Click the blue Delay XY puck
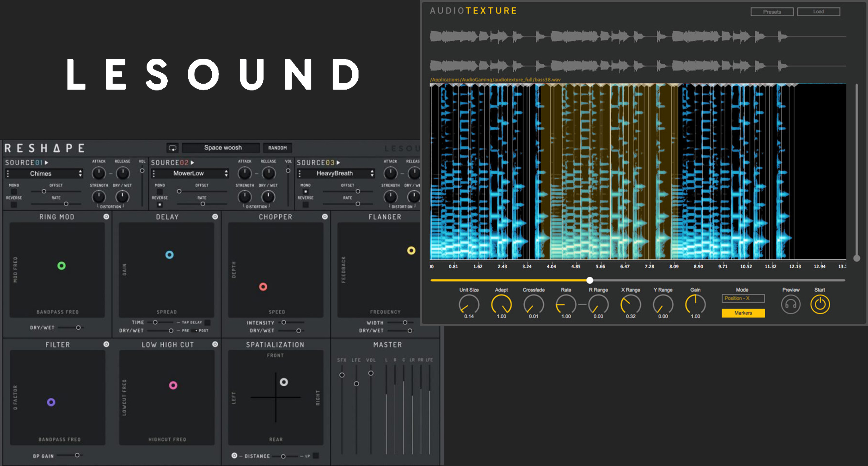 [169, 255]
